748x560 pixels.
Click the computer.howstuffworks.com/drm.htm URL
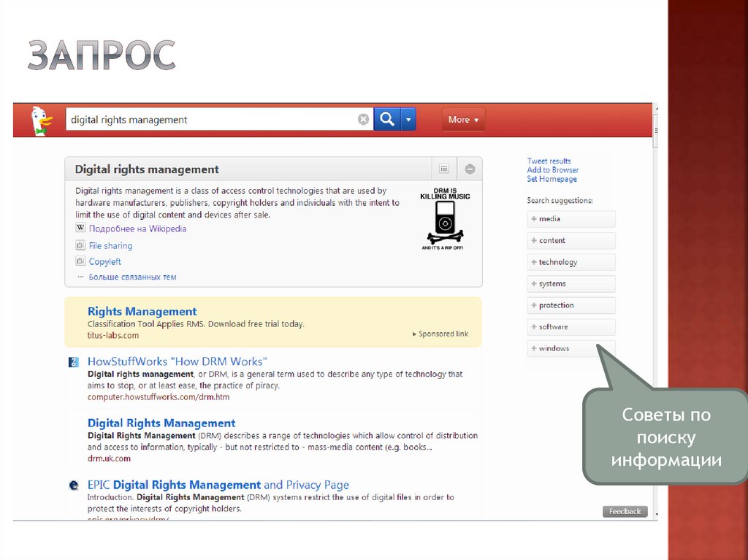159,397
